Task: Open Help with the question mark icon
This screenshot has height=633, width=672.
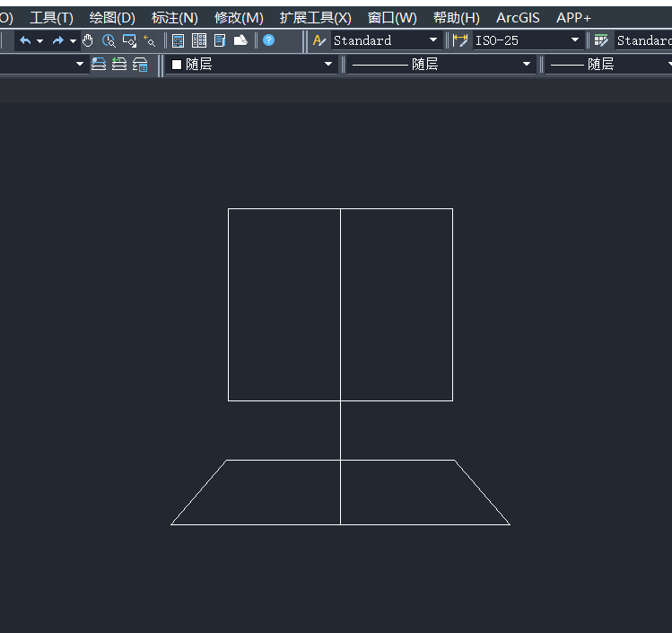Action: [269, 40]
